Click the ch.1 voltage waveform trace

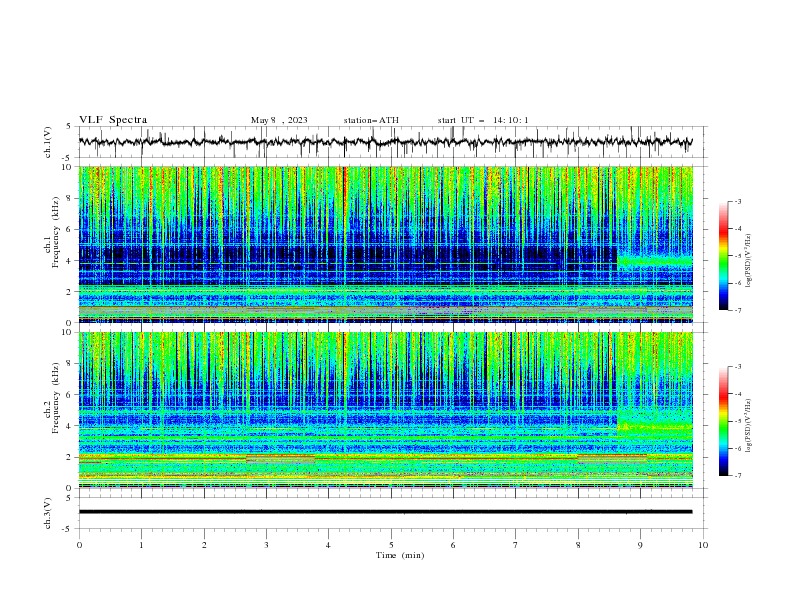pos(386,142)
